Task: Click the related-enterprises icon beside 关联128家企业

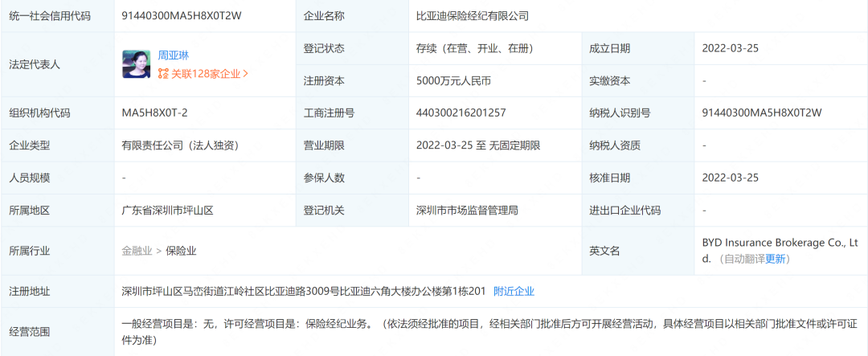Action: [162, 73]
